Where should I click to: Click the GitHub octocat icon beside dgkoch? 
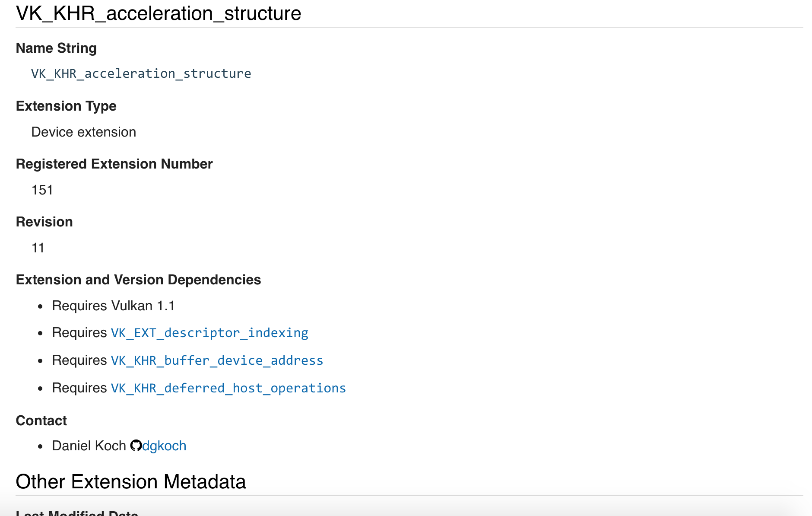(x=136, y=445)
